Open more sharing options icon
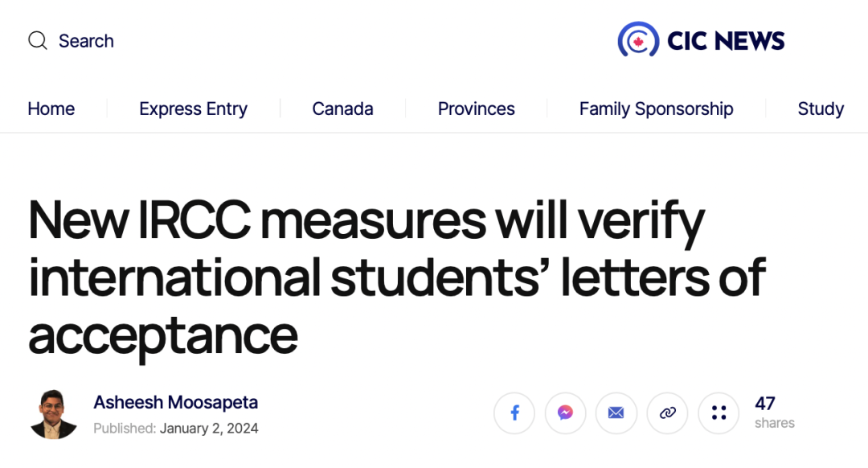Viewport: 868px width, 468px height. (x=719, y=413)
